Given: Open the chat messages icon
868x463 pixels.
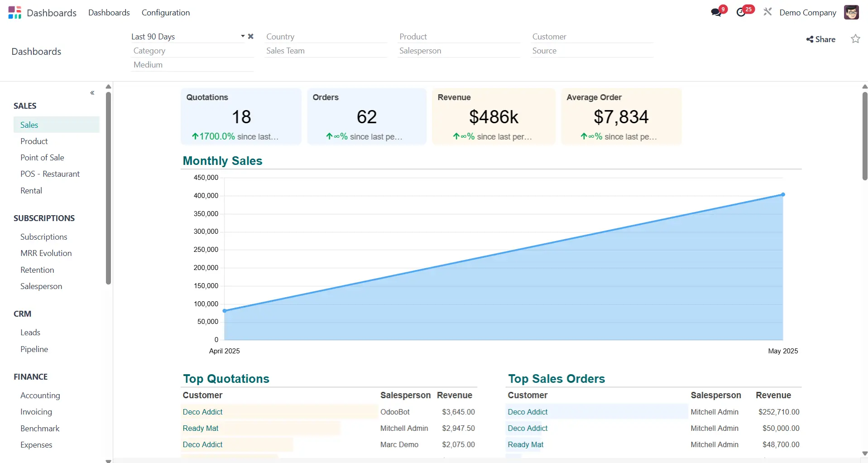Looking at the screenshot, I should (x=716, y=12).
